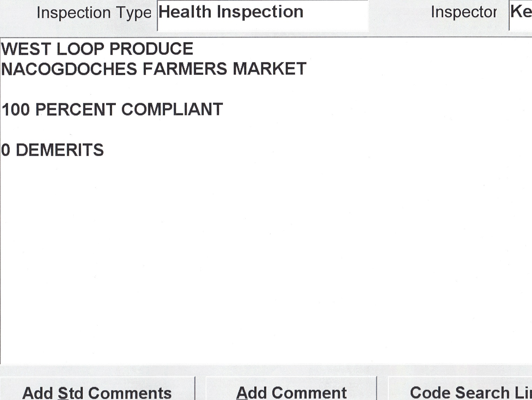The image size is (532, 400).
Task: Click the Inspection Type label
Action: point(94,13)
